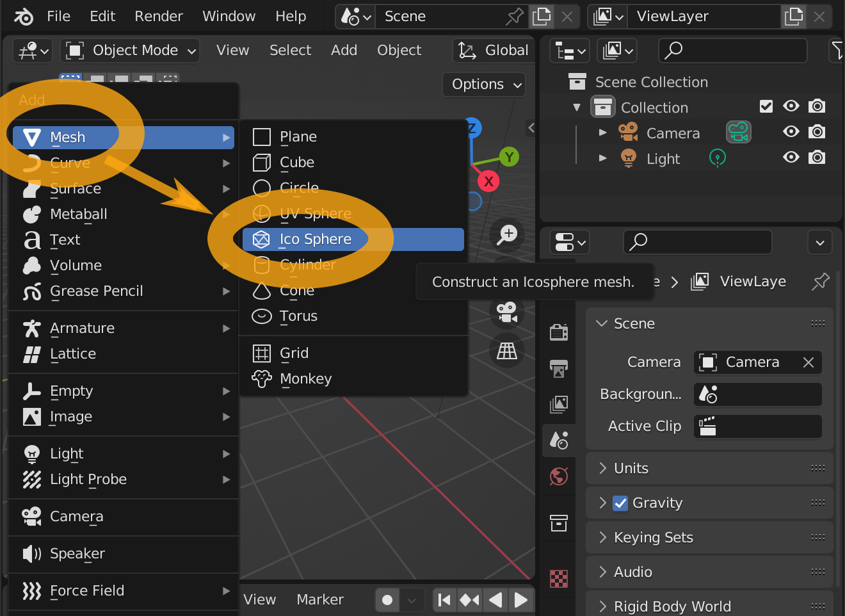
Task: Open Armature submenu
Action: 124,328
